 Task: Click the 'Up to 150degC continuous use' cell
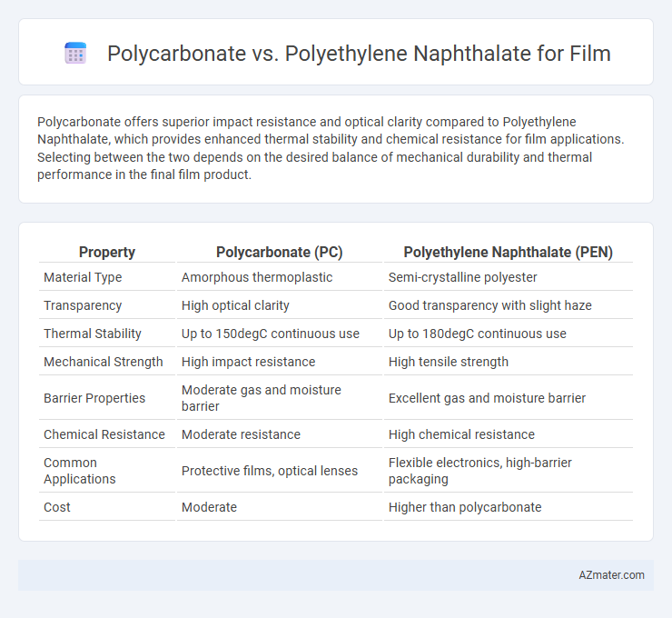point(271,334)
